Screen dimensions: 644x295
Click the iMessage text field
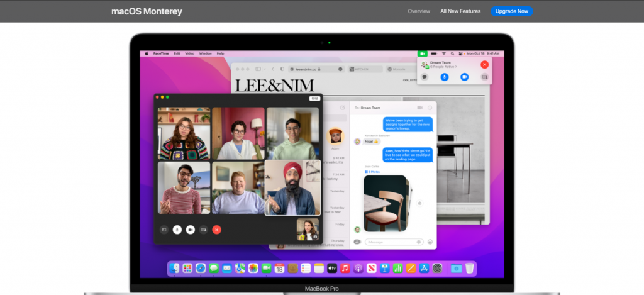coord(394,242)
